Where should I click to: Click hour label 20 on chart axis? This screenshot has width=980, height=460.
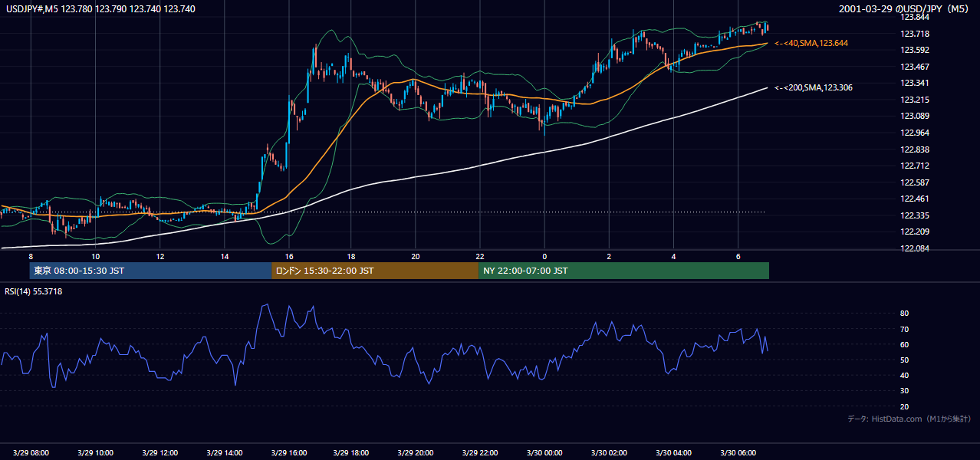tap(415, 256)
